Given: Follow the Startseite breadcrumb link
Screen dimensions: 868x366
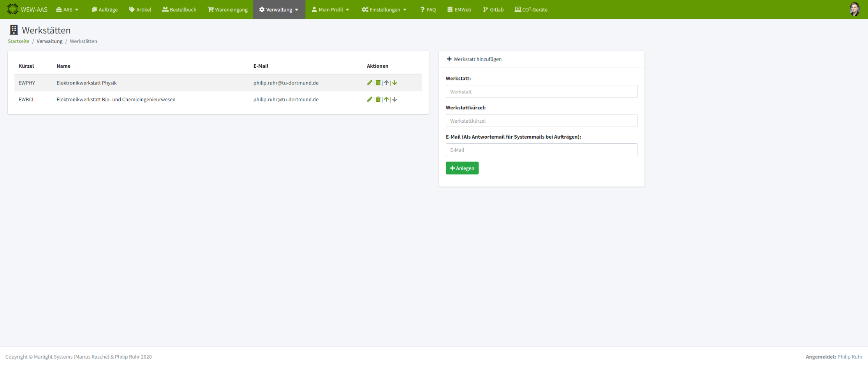Looking at the screenshot, I should coord(18,41).
